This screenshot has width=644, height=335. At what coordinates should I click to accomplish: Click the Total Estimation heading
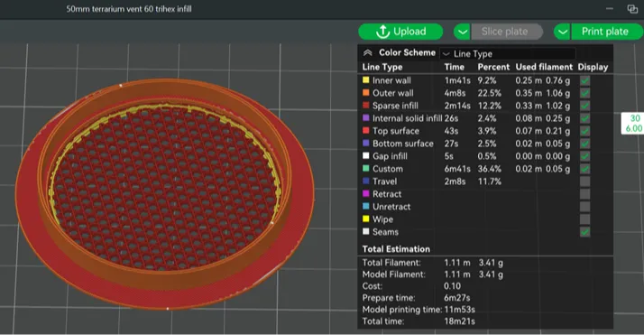[x=396, y=249]
